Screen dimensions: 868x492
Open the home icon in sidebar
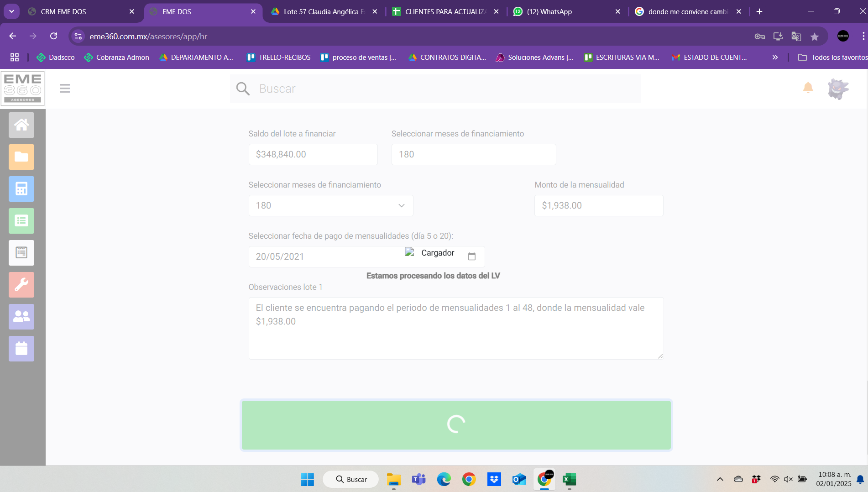click(x=21, y=125)
